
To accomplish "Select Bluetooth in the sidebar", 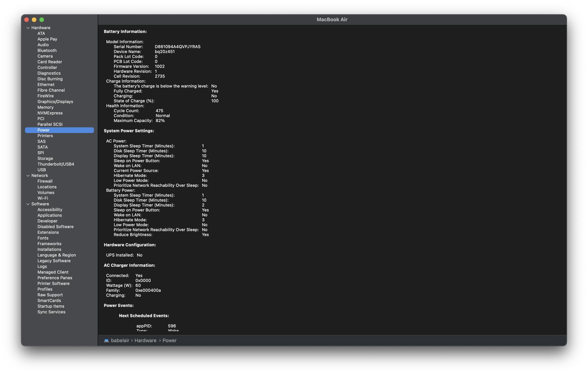I will [x=47, y=51].
